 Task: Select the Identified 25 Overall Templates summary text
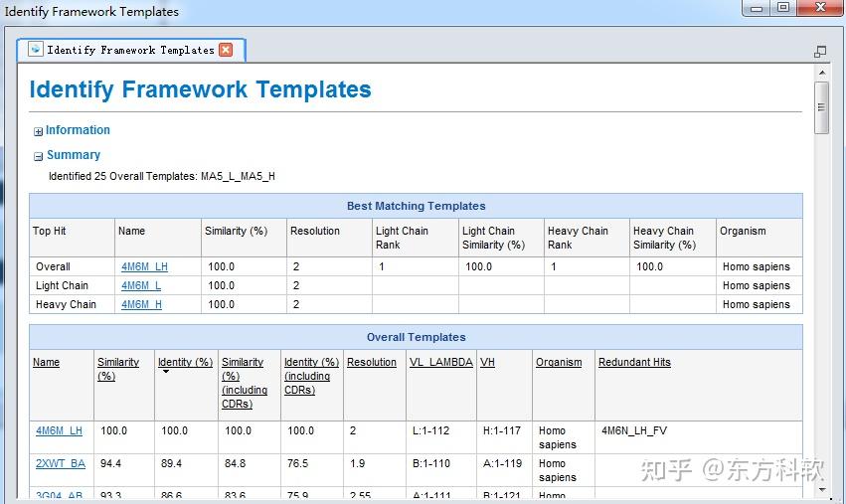162,177
